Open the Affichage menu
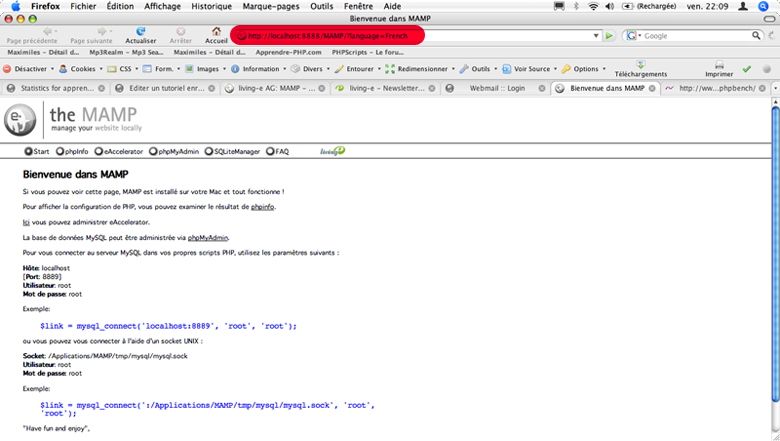780x441 pixels. coord(163,6)
